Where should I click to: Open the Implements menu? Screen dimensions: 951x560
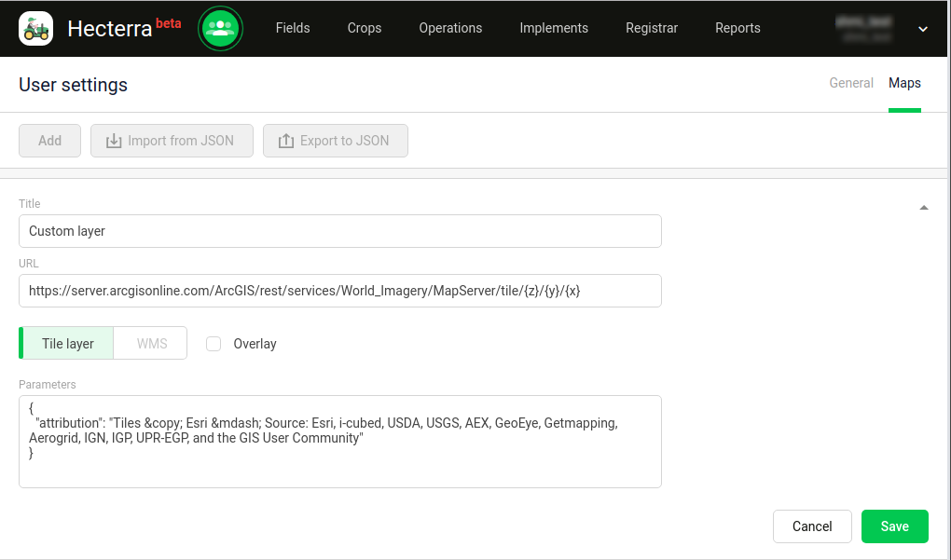554,28
